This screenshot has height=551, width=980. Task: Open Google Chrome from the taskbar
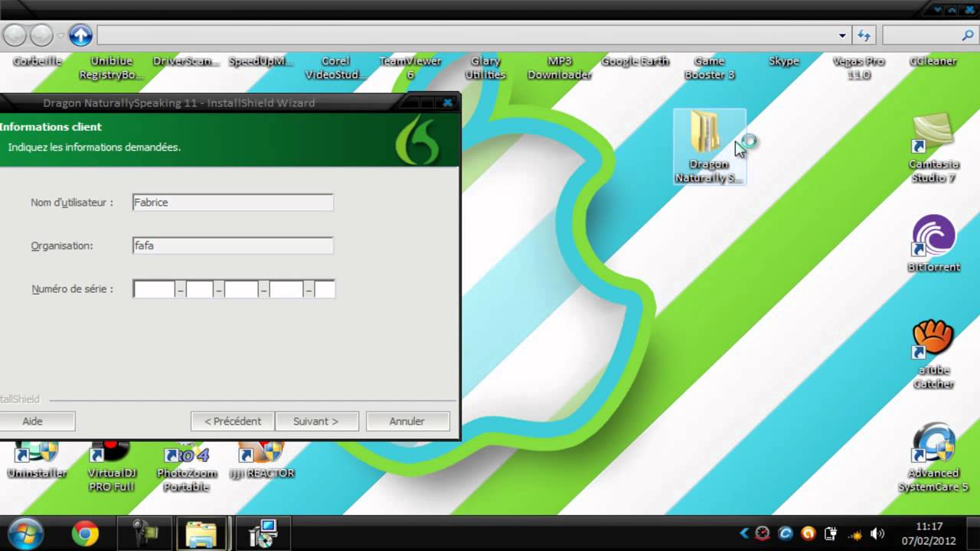coord(85,533)
